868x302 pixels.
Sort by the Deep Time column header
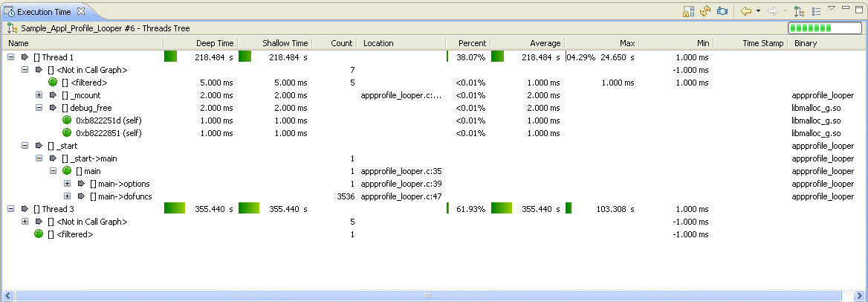(214, 43)
